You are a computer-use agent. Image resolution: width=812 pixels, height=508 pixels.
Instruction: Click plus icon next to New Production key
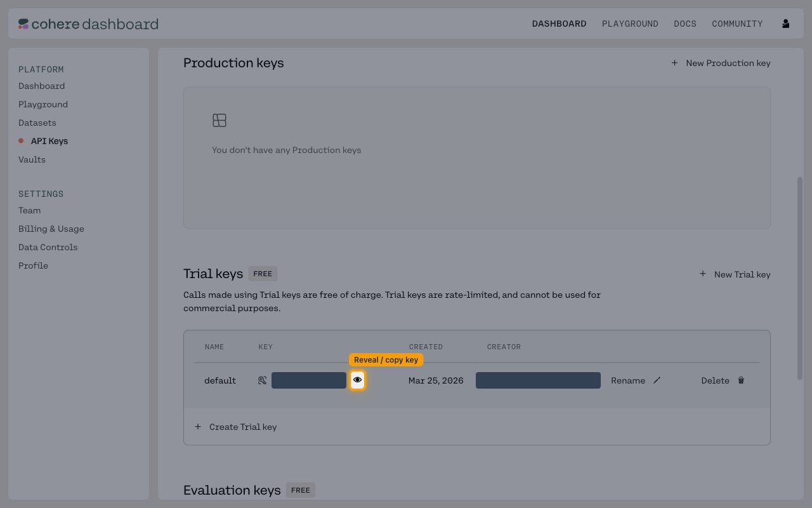(674, 63)
